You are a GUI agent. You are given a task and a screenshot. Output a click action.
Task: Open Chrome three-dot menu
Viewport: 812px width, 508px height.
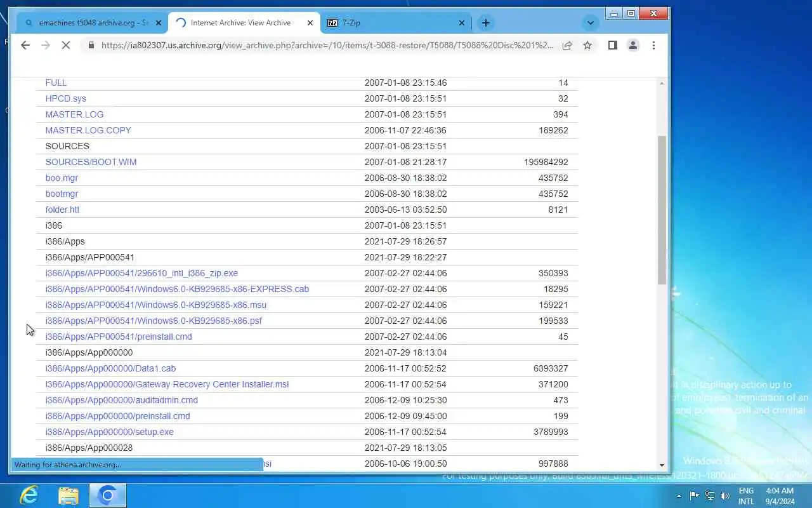pos(653,45)
